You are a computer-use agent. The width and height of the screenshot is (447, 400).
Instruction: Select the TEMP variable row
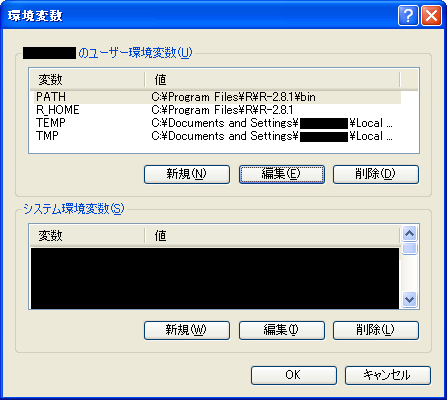215,123
